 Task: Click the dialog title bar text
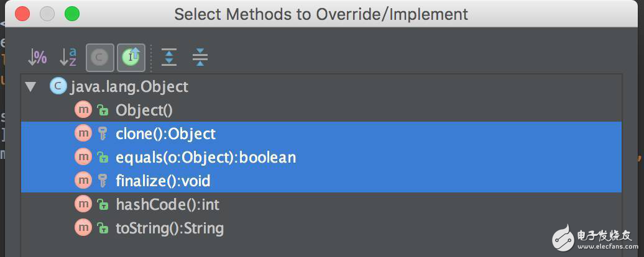click(321, 14)
